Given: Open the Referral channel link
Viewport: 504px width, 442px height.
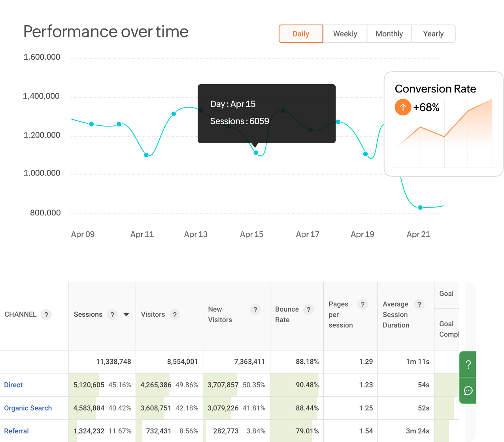Looking at the screenshot, I should point(17,431).
